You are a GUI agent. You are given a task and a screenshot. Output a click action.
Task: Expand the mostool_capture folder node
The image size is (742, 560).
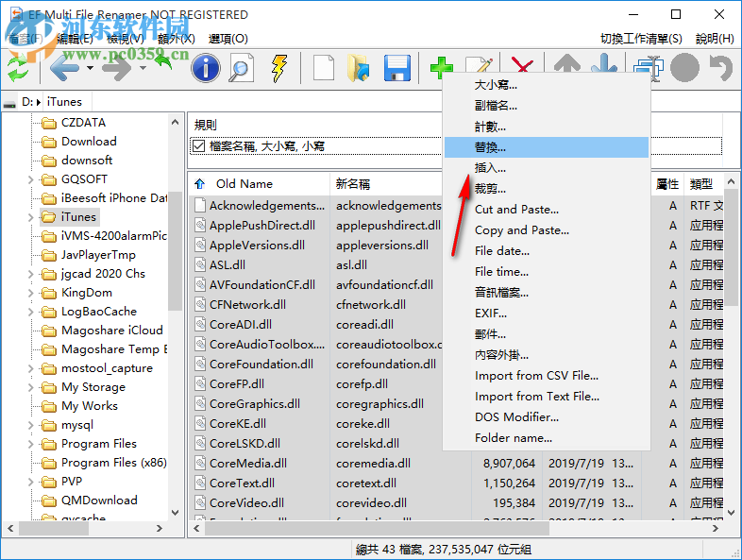point(31,368)
